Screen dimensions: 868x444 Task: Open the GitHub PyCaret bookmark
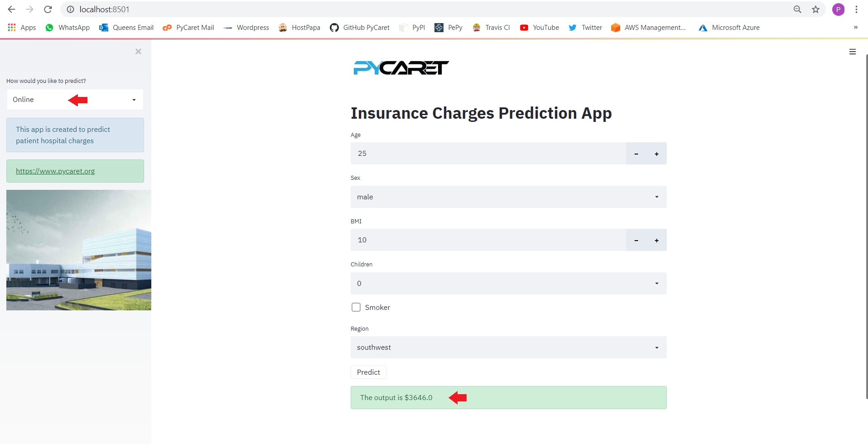[x=360, y=28]
